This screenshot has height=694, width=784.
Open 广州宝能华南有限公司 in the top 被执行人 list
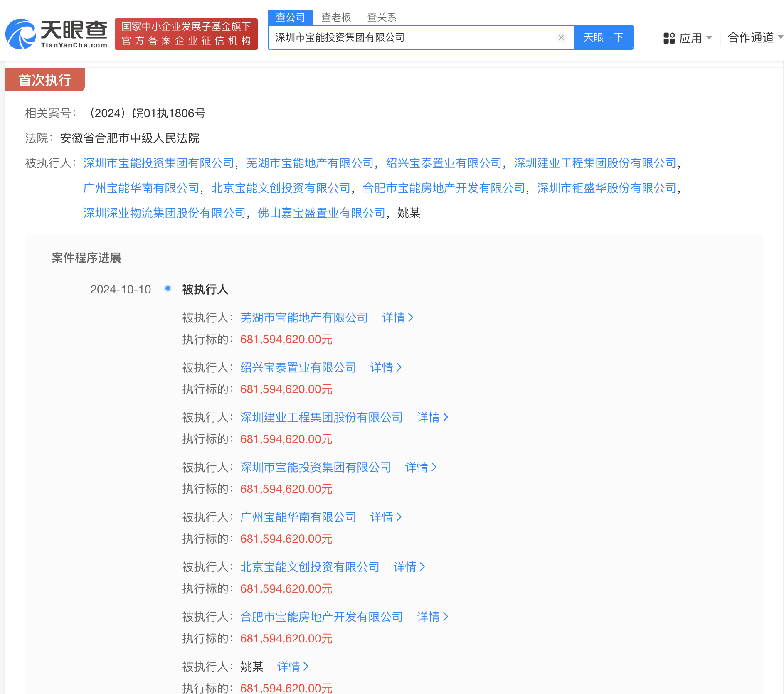[x=141, y=188]
